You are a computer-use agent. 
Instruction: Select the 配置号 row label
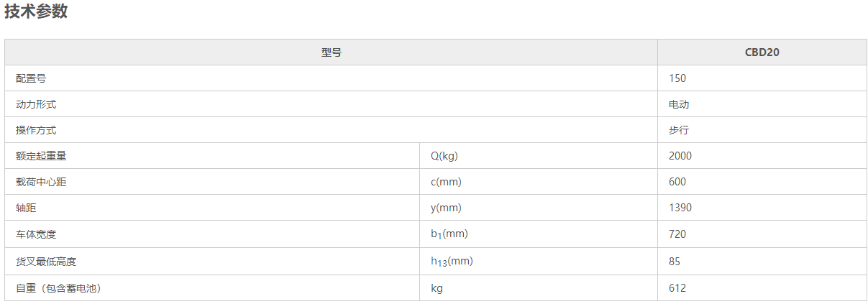(31, 78)
